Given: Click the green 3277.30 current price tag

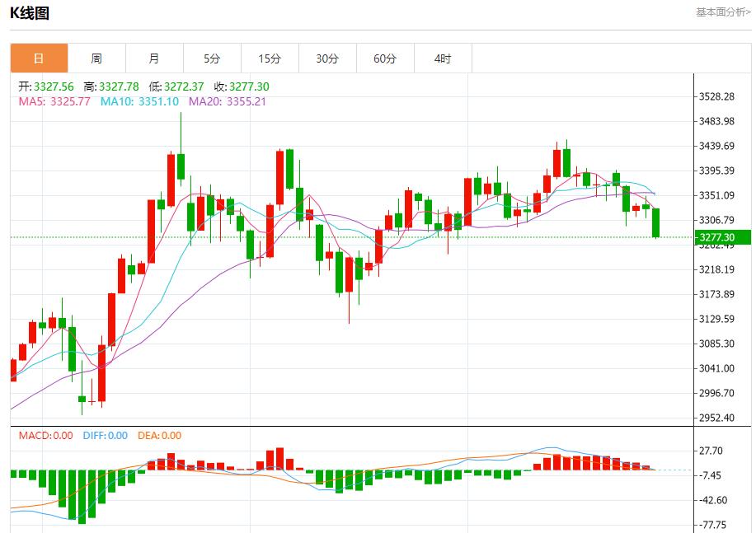Looking at the screenshot, I should (722, 237).
